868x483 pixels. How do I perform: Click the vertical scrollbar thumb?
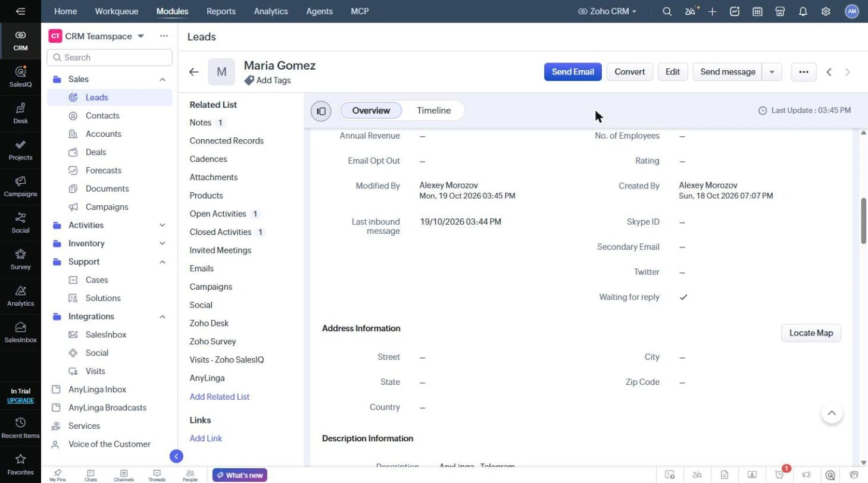[864, 220]
